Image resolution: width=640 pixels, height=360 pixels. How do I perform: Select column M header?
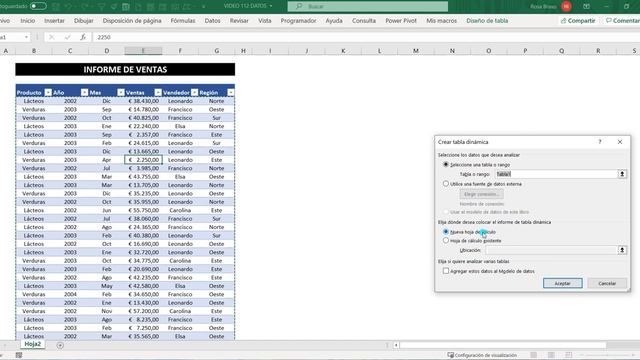[x=416, y=51]
